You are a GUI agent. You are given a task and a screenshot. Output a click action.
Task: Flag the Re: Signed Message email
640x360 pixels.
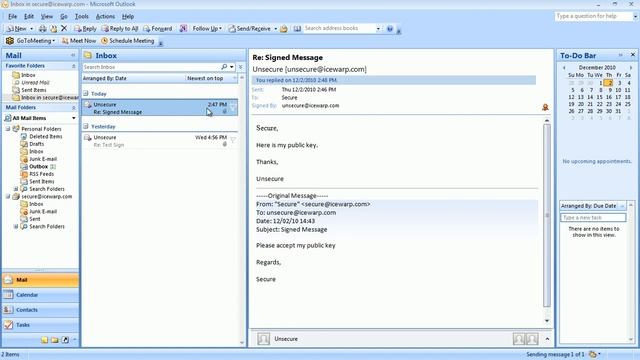pyautogui.click(x=233, y=107)
